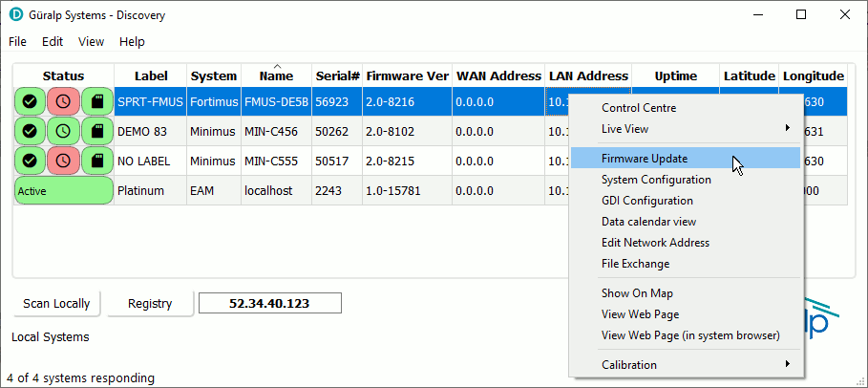Expand the Calibration submenu
868x388 pixels.
click(x=686, y=365)
